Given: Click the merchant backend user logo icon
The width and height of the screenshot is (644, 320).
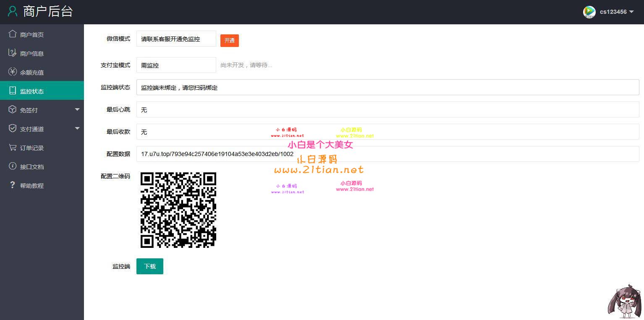Looking at the screenshot, I should coord(13,11).
